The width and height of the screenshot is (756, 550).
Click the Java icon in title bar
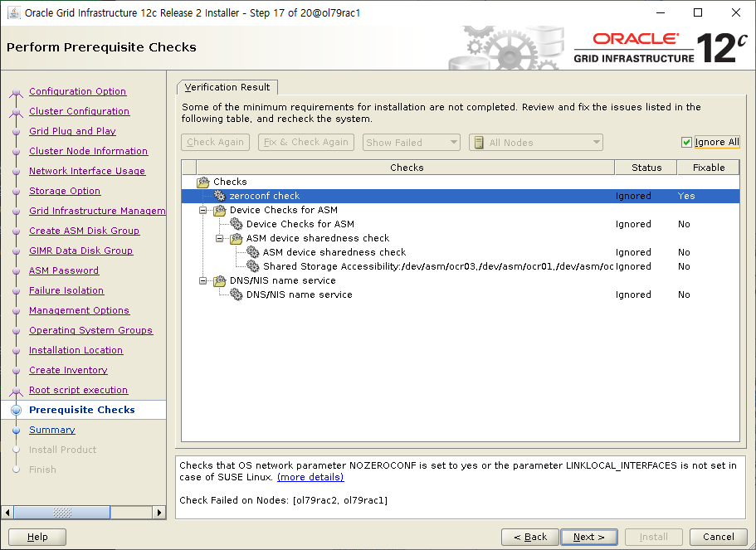tap(13, 12)
